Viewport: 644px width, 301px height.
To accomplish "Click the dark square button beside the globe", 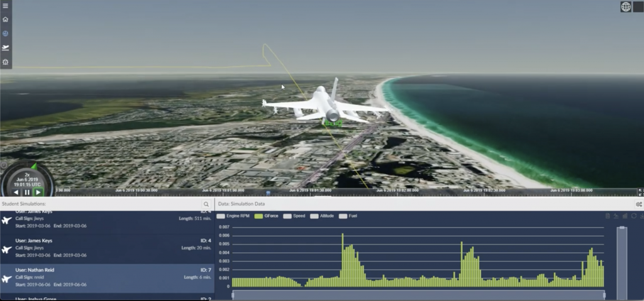I will tap(638, 6).
